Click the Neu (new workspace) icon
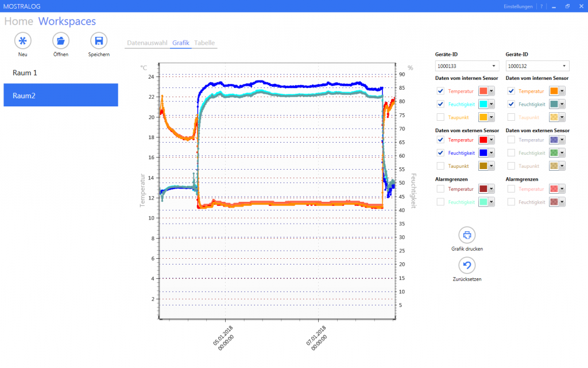 (x=22, y=41)
